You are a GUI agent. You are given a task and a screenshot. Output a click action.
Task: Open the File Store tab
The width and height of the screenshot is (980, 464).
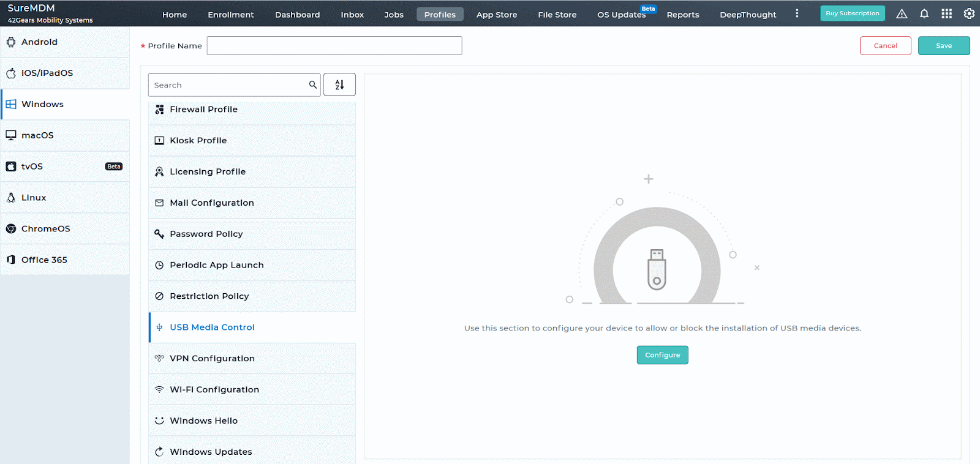(x=557, y=15)
